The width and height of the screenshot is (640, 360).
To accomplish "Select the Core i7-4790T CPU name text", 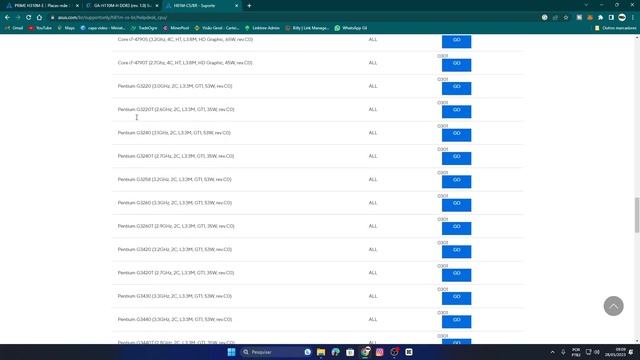I will pos(185,63).
